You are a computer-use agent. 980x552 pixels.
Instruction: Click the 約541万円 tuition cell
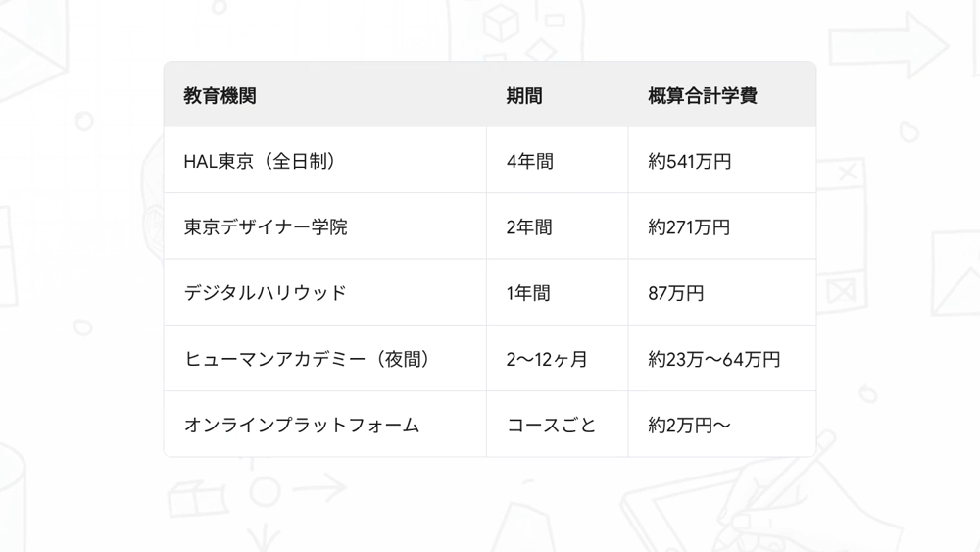690,161
